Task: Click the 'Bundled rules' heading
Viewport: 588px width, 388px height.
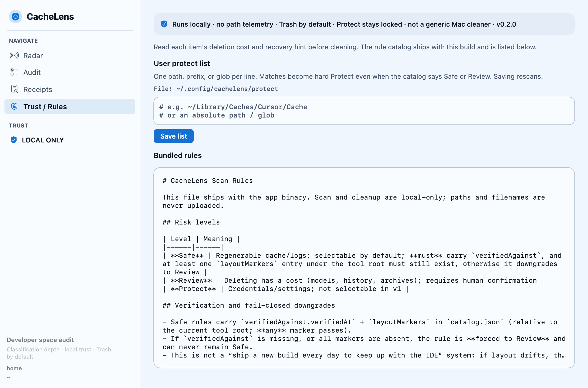Action: (x=178, y=155)
